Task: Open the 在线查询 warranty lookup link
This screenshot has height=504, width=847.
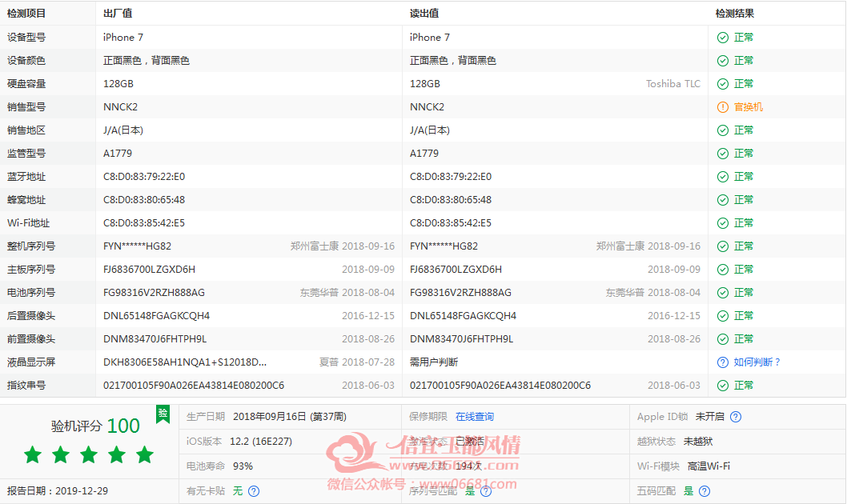Action: 474,417
